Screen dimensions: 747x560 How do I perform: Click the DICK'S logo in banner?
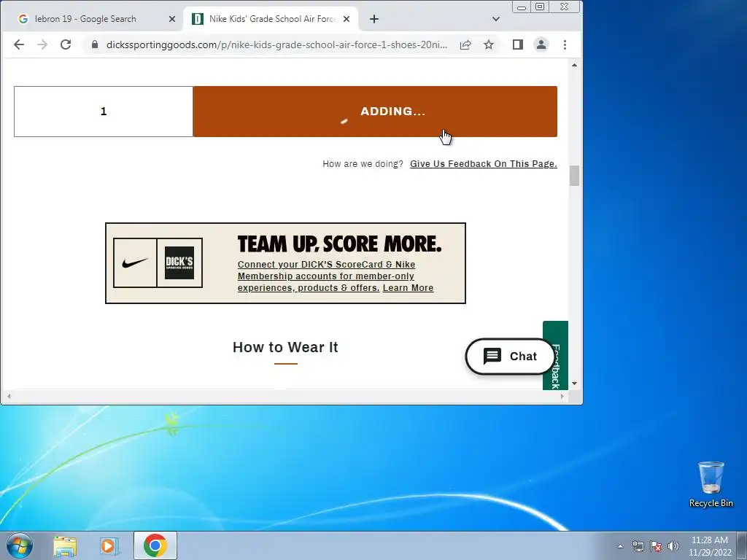pos(179,262)
